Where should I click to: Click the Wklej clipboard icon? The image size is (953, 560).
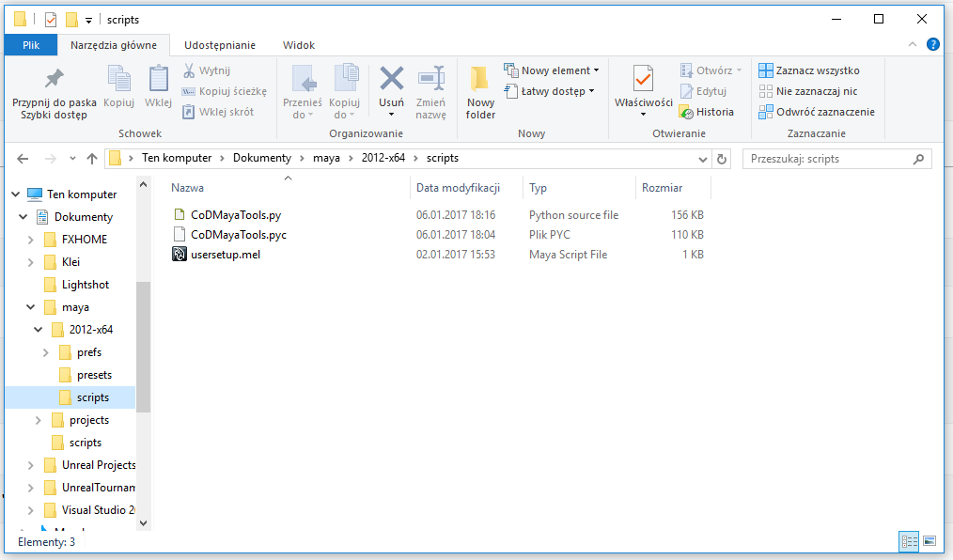tap(159, 79)
